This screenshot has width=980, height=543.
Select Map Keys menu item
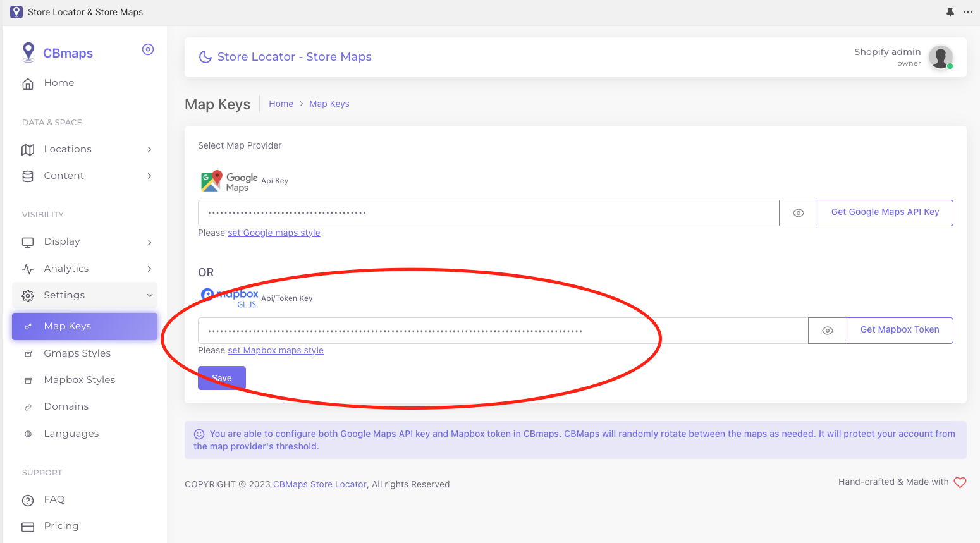[85, 326]
